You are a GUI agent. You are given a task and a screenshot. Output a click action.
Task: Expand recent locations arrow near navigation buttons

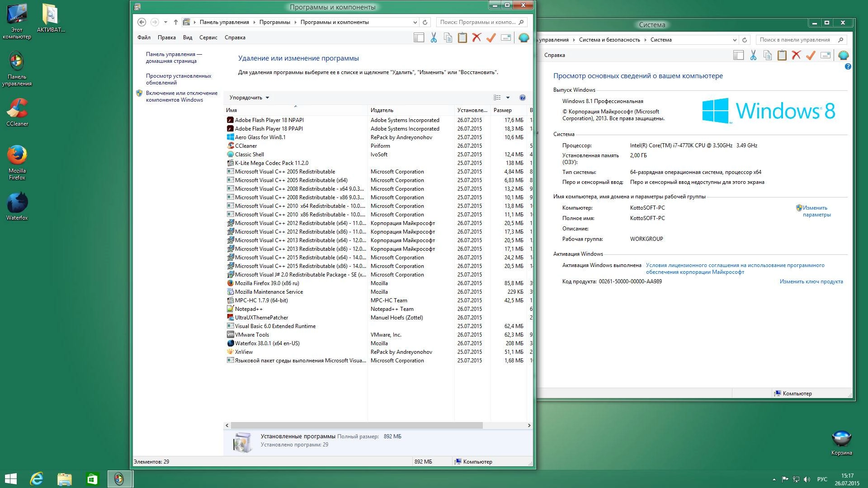tap(165, 22)
